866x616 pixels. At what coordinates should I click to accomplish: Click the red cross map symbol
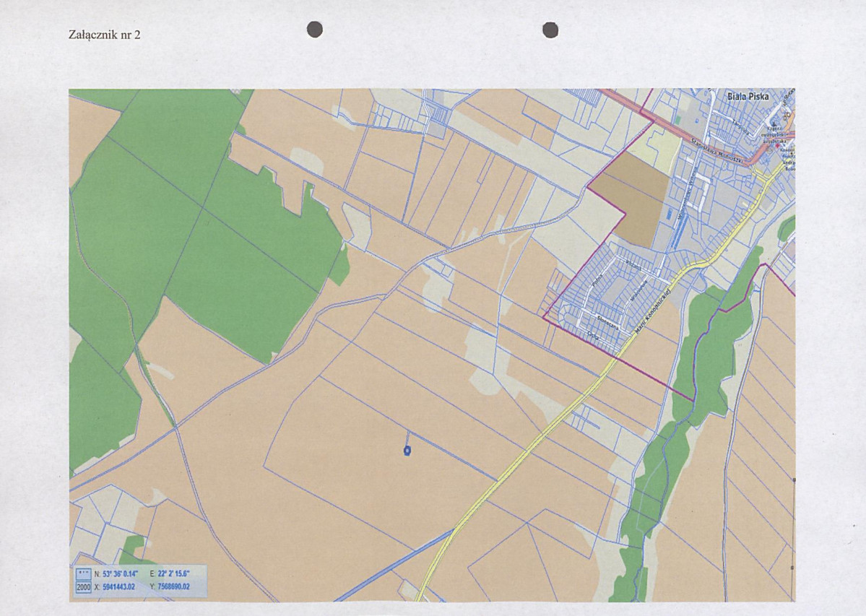[x=778, y=146]
